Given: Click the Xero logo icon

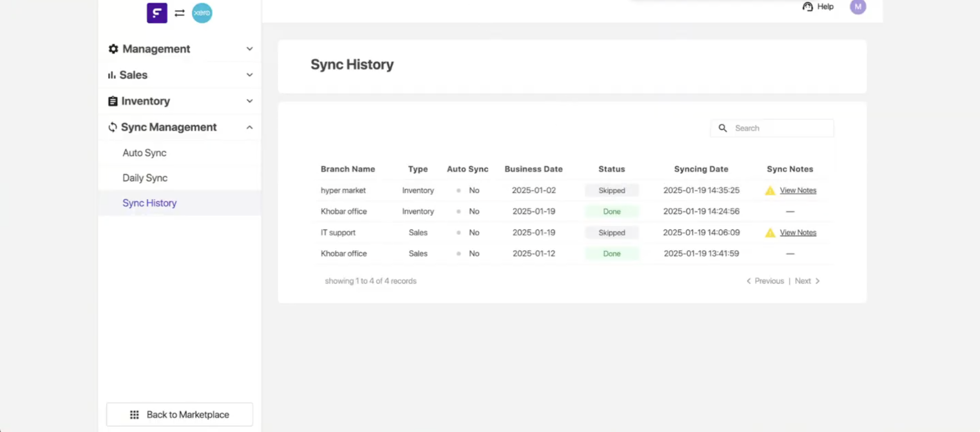Looking at the screenshot, I should point(202,13).
